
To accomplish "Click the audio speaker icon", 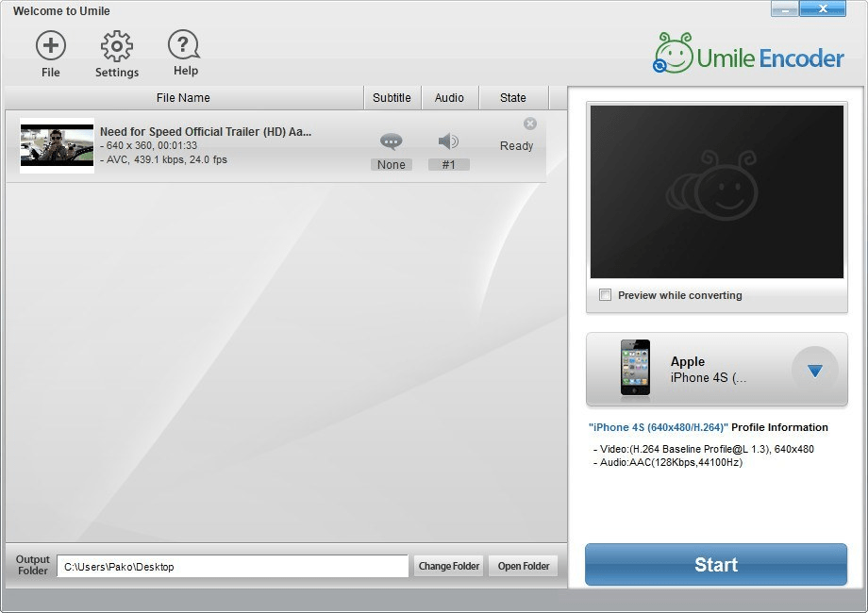I will (x=448, y=141).
